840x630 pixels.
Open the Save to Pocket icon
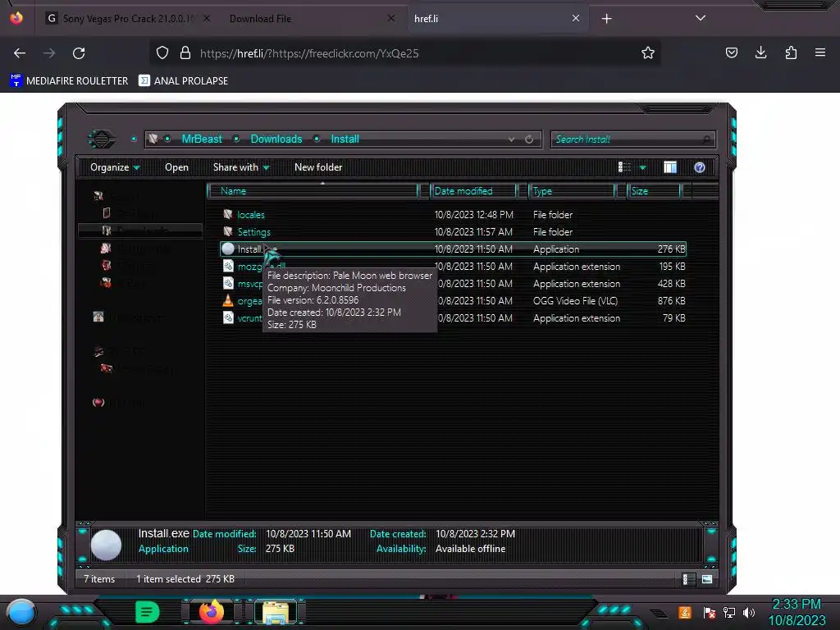coord(731,53)
